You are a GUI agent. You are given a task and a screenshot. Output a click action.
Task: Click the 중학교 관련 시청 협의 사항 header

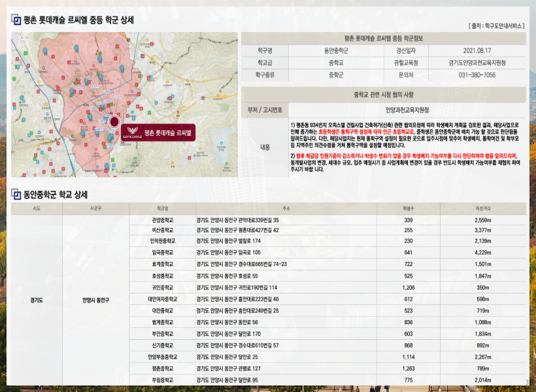click(384, 95)
